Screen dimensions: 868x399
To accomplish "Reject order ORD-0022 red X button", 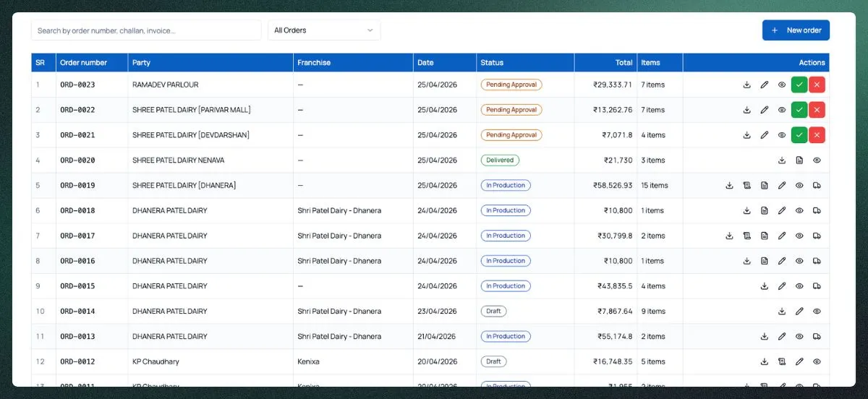I will click(x=817, y=110).
